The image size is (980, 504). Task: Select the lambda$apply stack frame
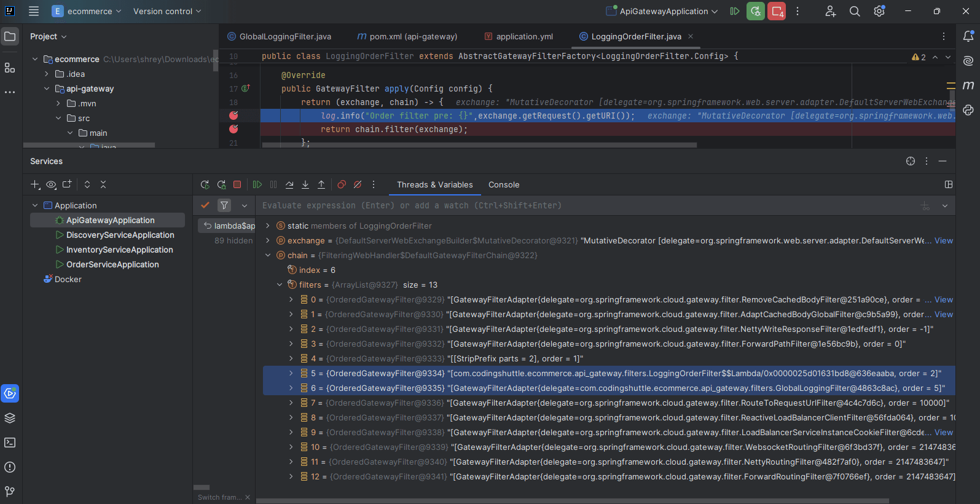(226, 226)
